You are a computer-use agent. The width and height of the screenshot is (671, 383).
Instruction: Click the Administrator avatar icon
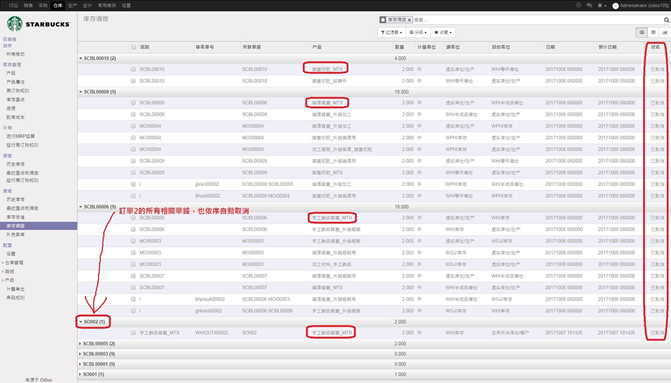[615, 6]
